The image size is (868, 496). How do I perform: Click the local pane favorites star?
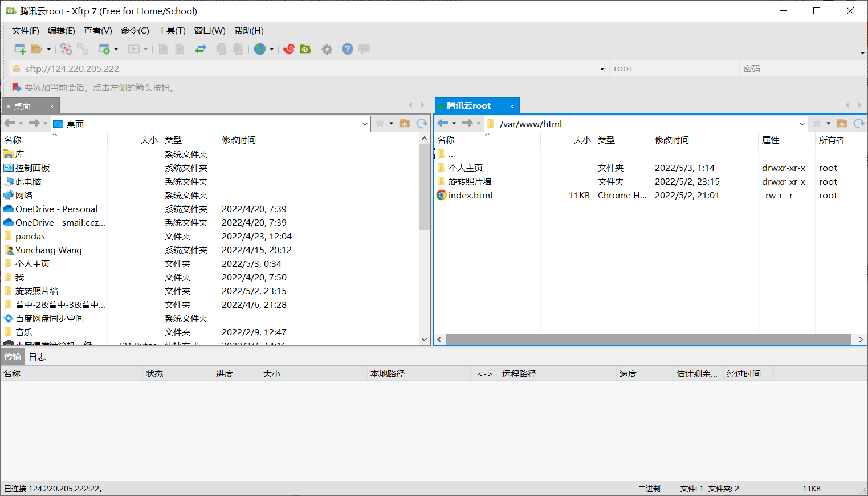coord(380,123)
